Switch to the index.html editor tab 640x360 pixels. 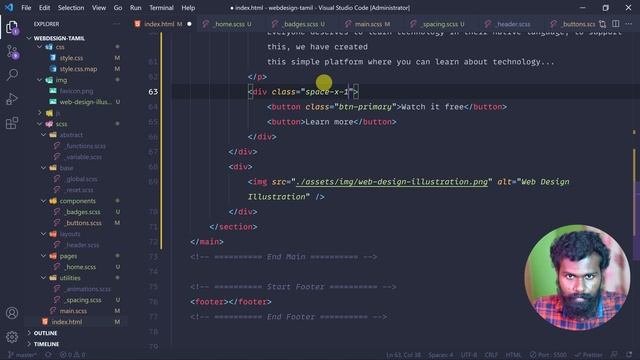click(162, 24)
